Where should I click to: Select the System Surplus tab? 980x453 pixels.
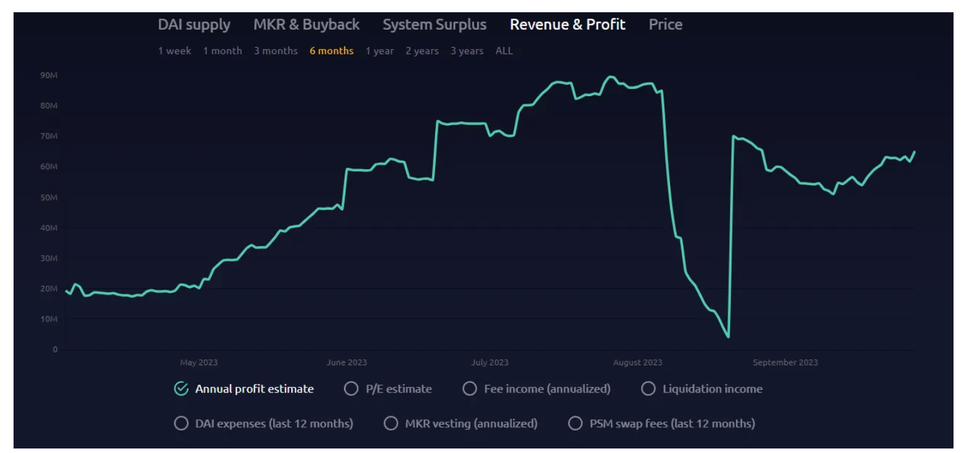434,25
